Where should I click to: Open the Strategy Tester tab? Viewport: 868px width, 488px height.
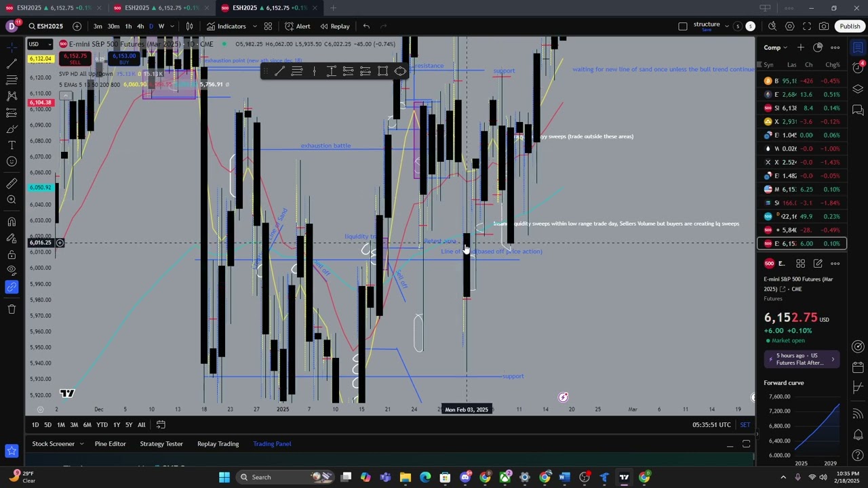[x=161, y=444]
